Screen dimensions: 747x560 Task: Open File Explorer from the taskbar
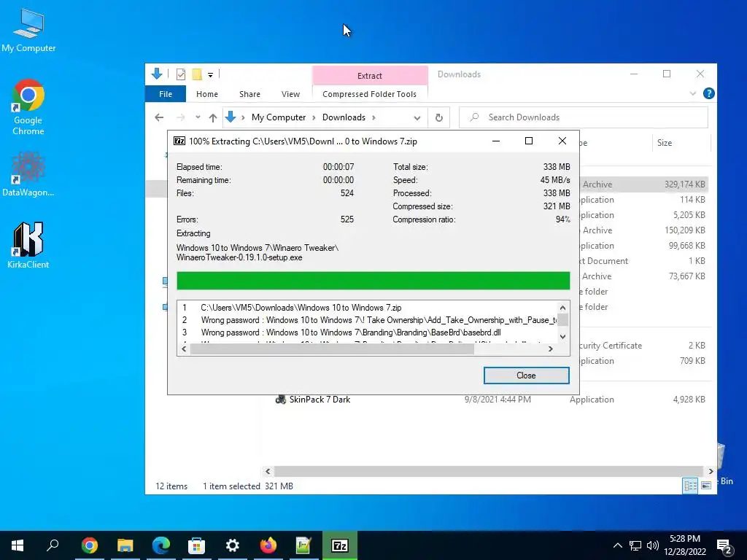pos(125,545)
